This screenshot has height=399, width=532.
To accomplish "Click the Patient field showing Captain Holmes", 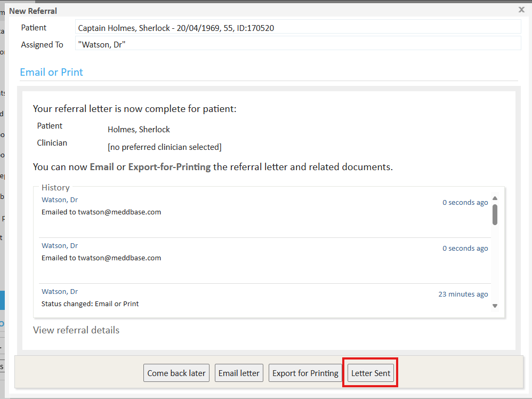I will (x=297, y=28).
